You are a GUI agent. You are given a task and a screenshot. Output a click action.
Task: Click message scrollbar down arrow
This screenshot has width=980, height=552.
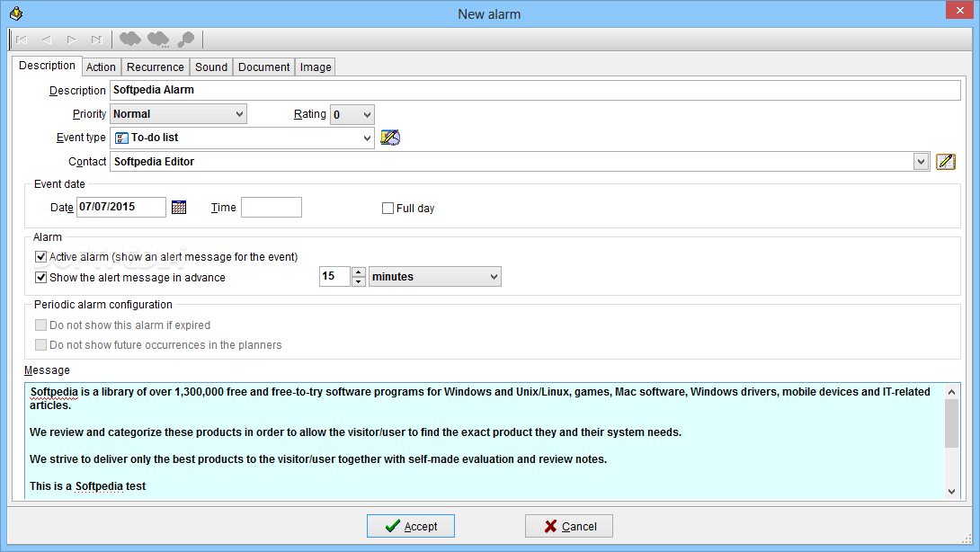click(951, 492)
